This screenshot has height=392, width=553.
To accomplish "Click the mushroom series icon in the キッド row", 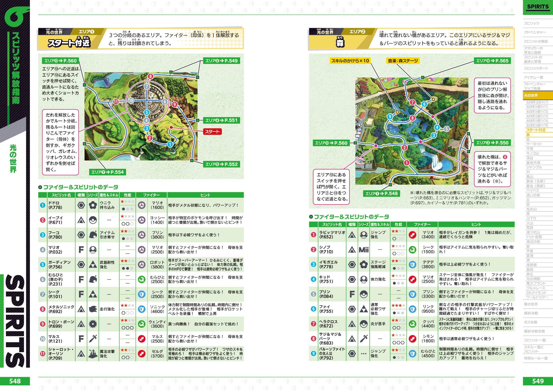I will pos(364,279).
